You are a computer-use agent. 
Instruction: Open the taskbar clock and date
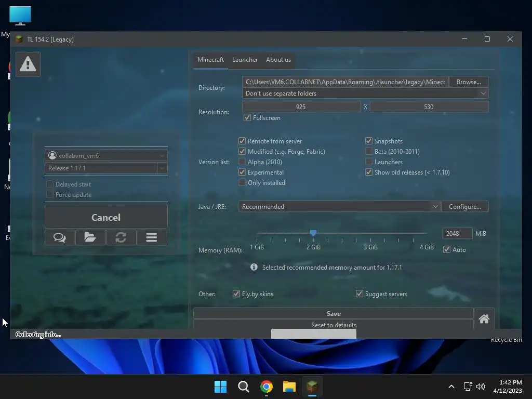coord(508,387)
